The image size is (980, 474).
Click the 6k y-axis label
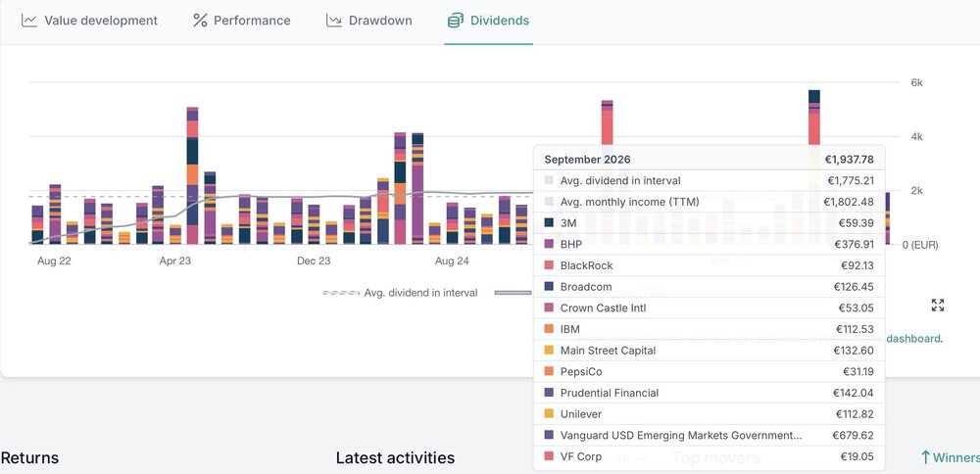(x=917, y=82)
